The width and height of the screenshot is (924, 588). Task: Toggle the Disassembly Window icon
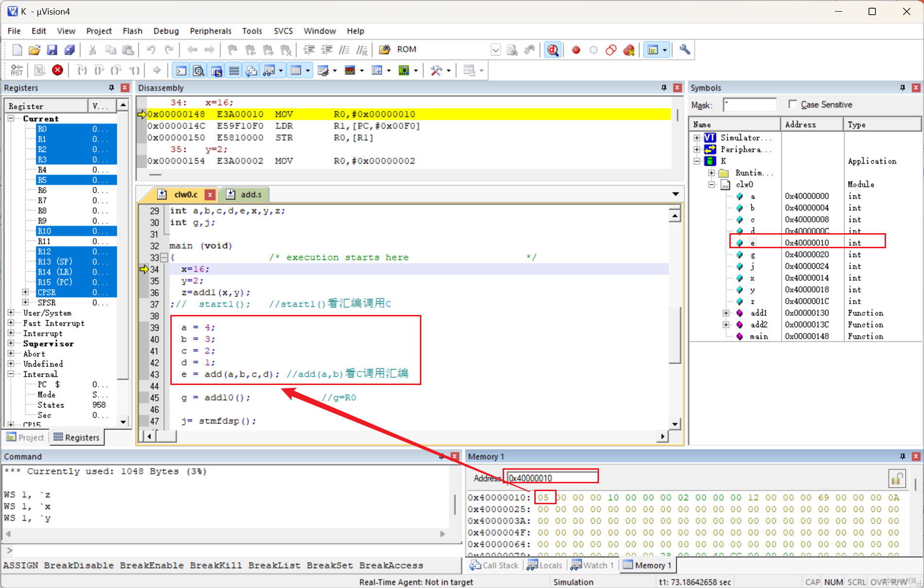[199, 71]
